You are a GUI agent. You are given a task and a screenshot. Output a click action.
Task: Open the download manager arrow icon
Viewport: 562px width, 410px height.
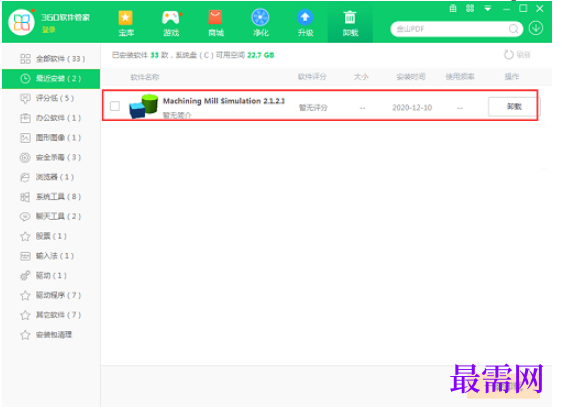(x=536, y=28)
